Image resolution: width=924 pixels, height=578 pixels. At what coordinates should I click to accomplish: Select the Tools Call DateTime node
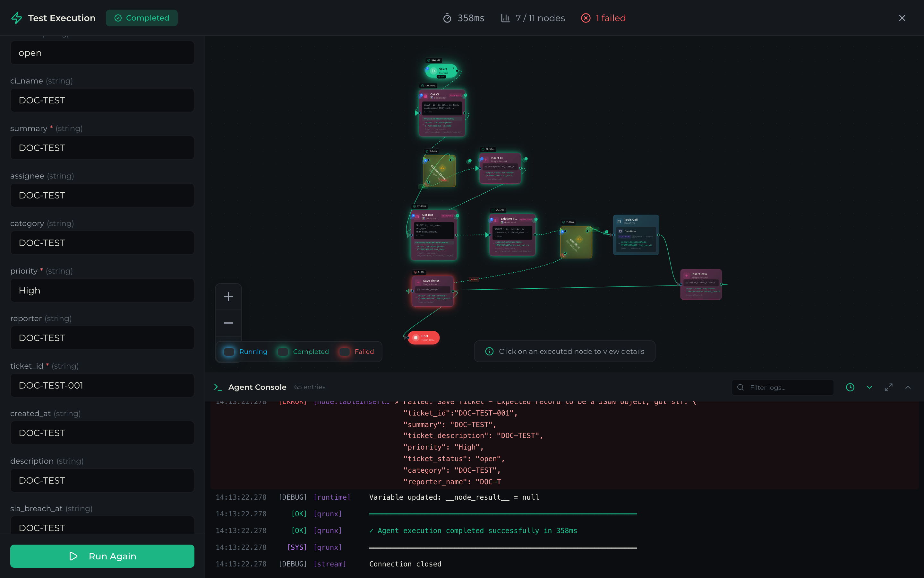pyautogui.click(x=636, y=235)
